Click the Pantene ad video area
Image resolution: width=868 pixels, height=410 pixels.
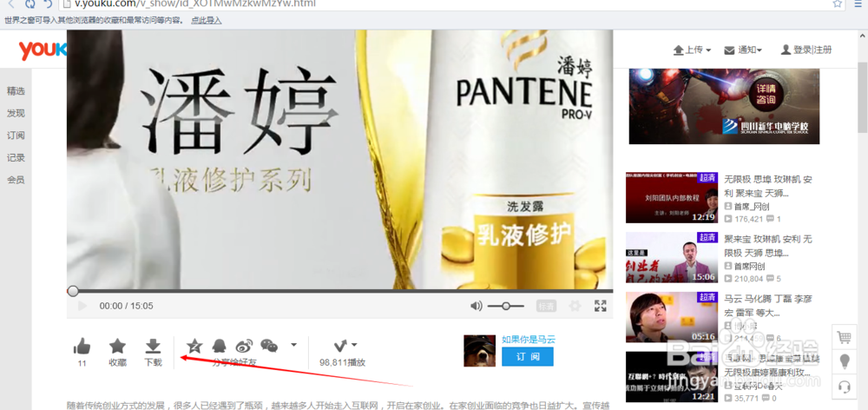(340, 160)
